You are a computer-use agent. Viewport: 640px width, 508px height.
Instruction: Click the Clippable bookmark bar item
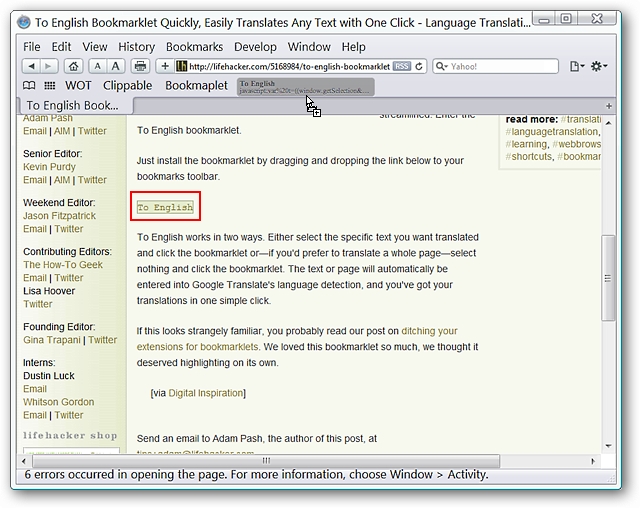tap(127, 85)
